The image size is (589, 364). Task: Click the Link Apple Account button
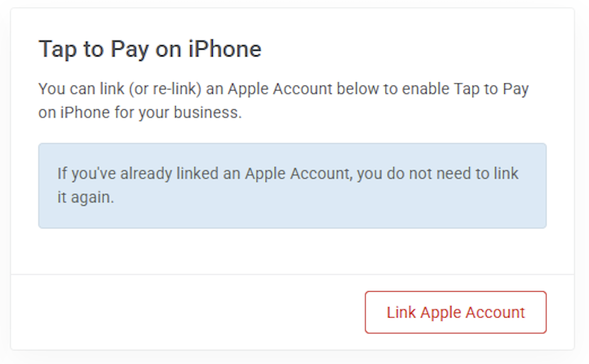tap(455, 312)
